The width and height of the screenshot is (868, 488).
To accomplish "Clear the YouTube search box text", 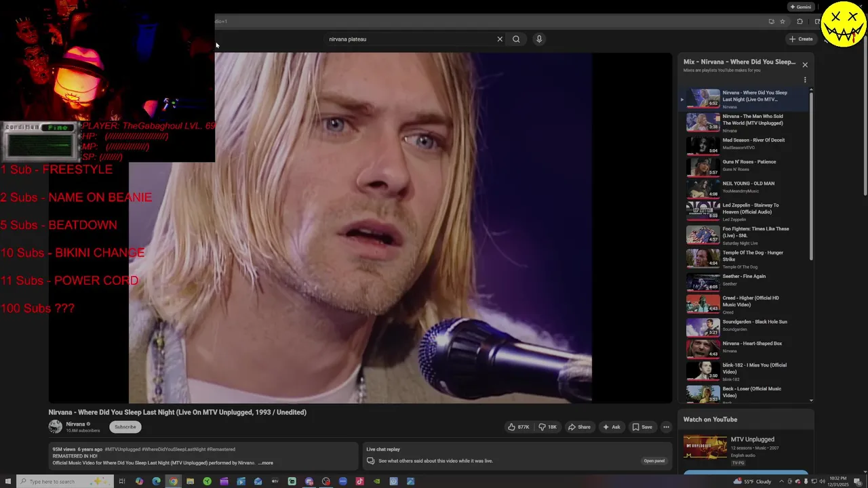I will [x=500, y=39].
